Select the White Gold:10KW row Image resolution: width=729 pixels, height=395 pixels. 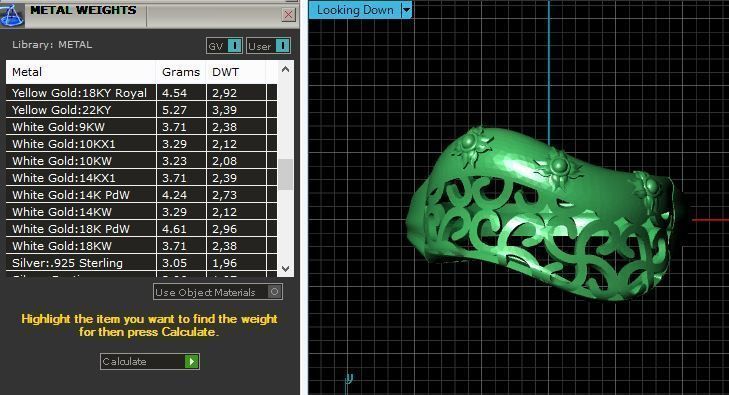point(141,161)
